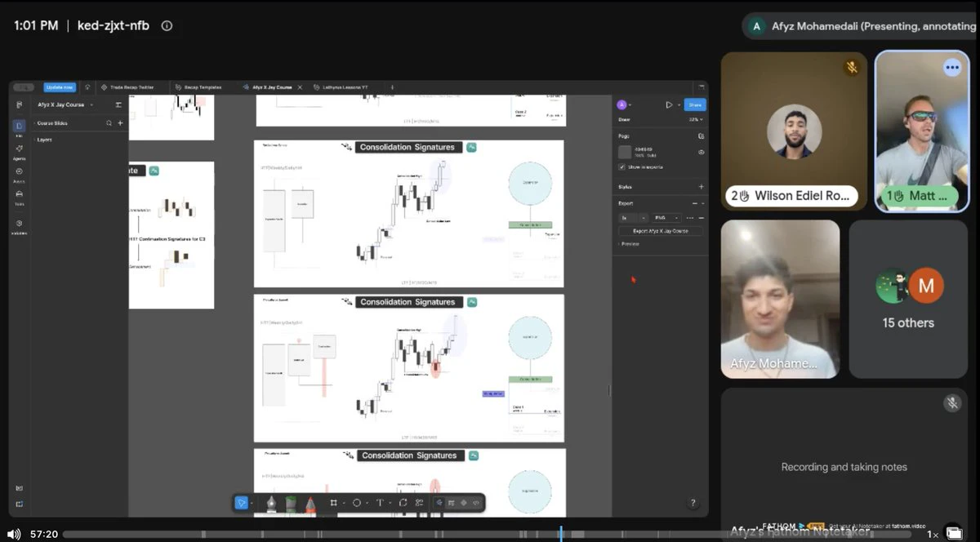Open the present options dropdown arrow
Image resolution: width=980 pixels, height=542 pixels.
click(677, 104)
